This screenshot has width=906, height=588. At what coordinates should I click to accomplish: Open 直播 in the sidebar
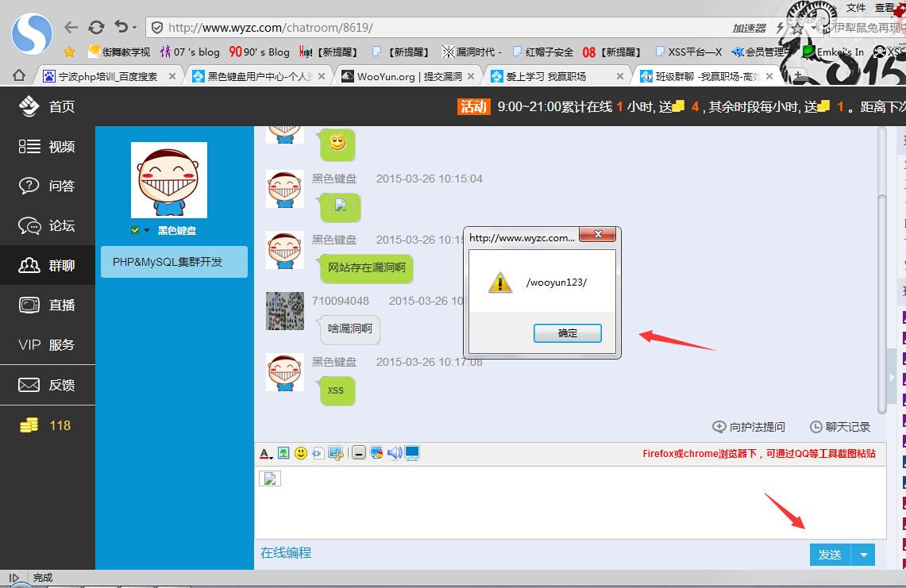48,305
